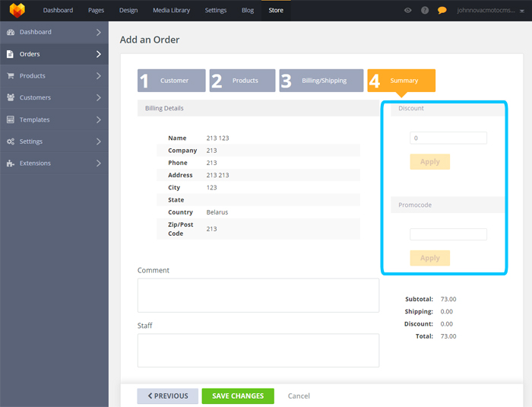Click into the Comment text area
The width and height of the screenshot is (532, 407).
tap(258, 296)
